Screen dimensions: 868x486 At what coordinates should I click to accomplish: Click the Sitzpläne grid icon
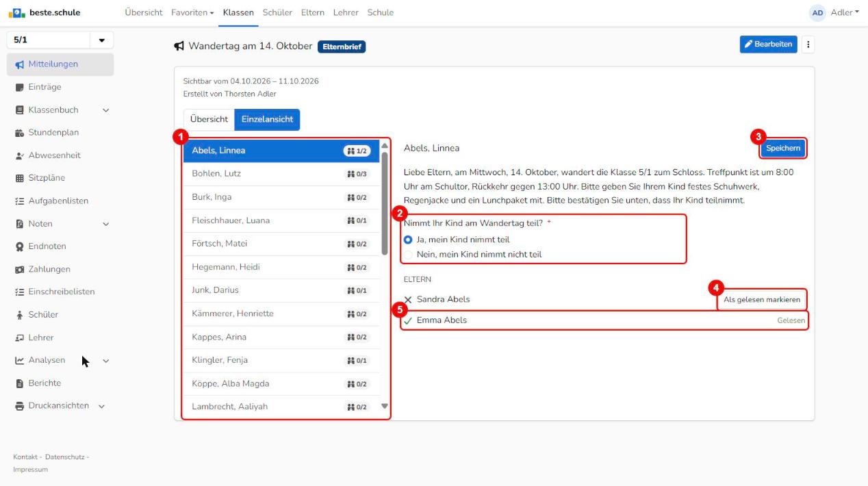coord(19,178)
